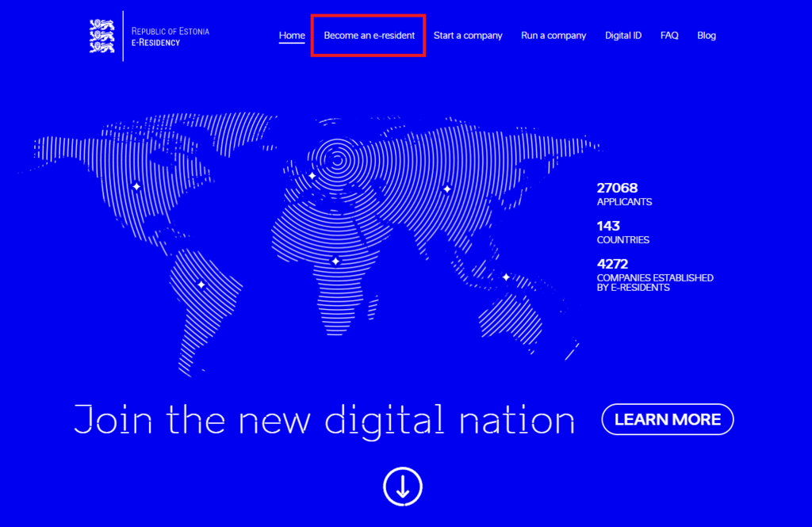Select the star marker on South America
The image size is (812, 527).
pyautogui.click(x=201, y=285)
